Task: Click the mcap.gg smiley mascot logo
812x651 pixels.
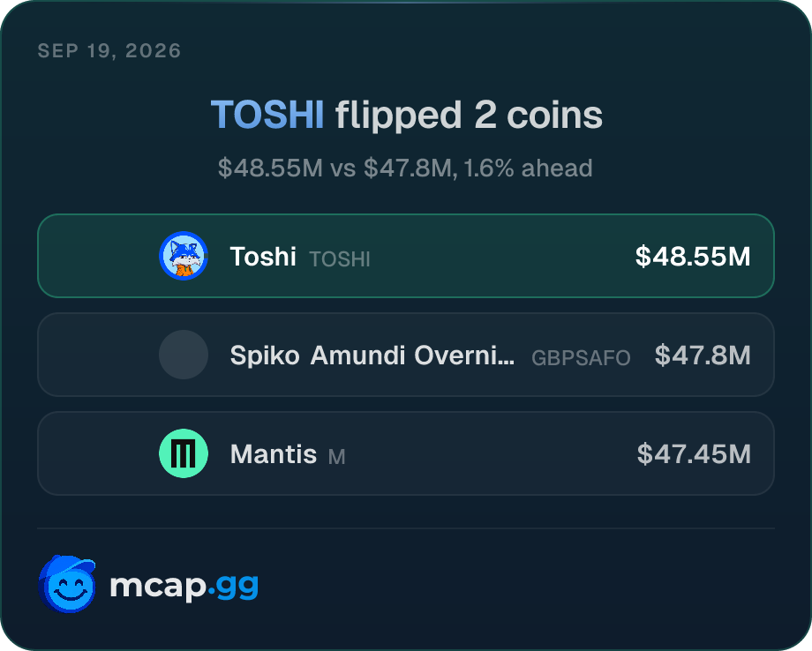Action: pos(67,584)
